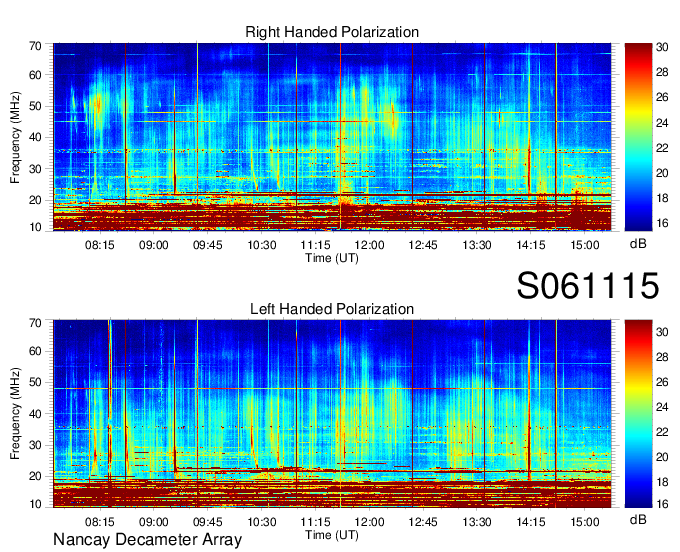Viewport: 680px width, 552px height.
Task: Click the Left Handed Polarization spectrogram image
Action: pos(332,414)
